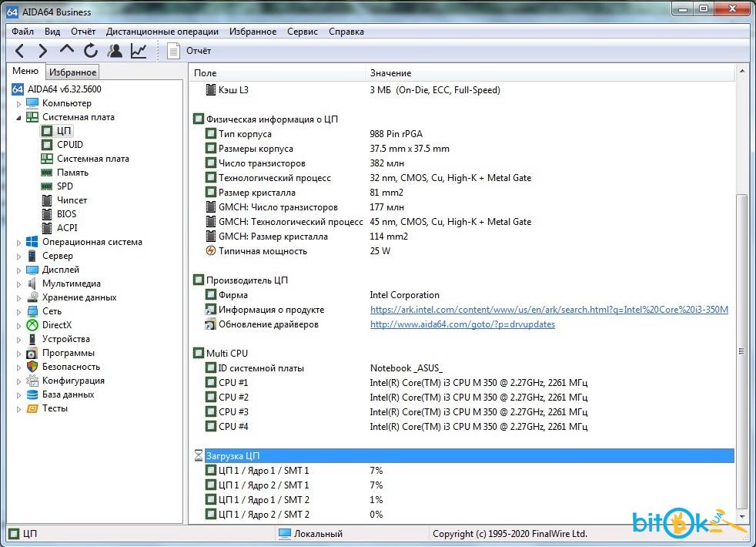Open the Отчёт menu in the menu bar
The height and width of the screenshot is (547, 756).
[83, 32]
